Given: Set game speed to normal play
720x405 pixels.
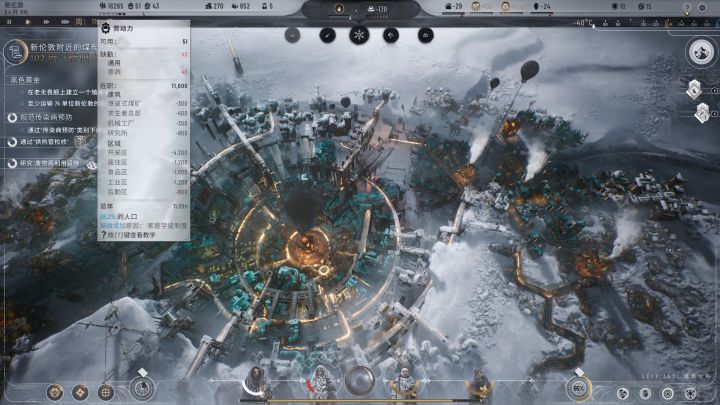Looking at the screenshot, I should point(28,22).
